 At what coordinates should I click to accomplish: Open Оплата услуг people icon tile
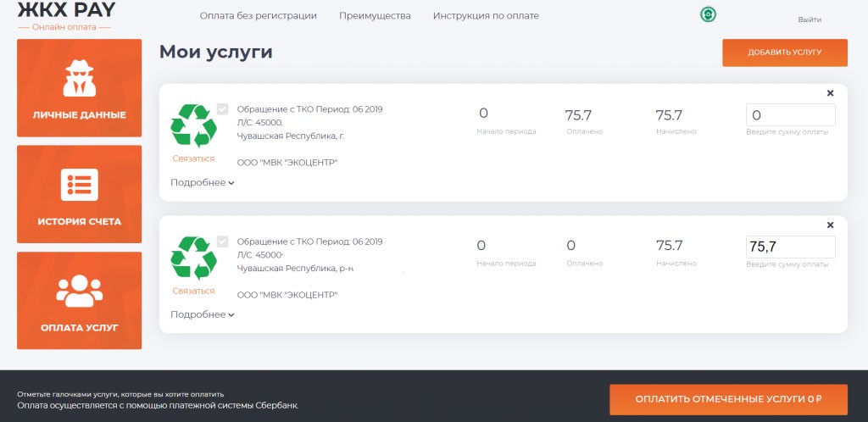[x=79, y=300]
